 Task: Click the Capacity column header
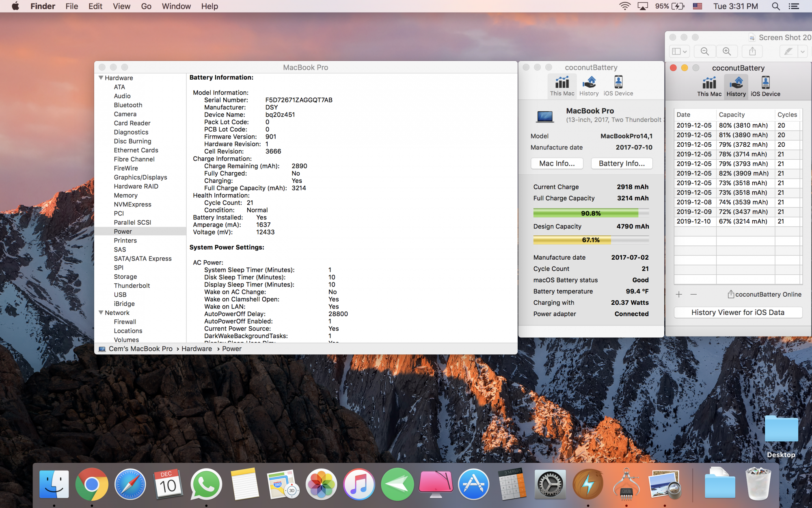tap(745, 115)
